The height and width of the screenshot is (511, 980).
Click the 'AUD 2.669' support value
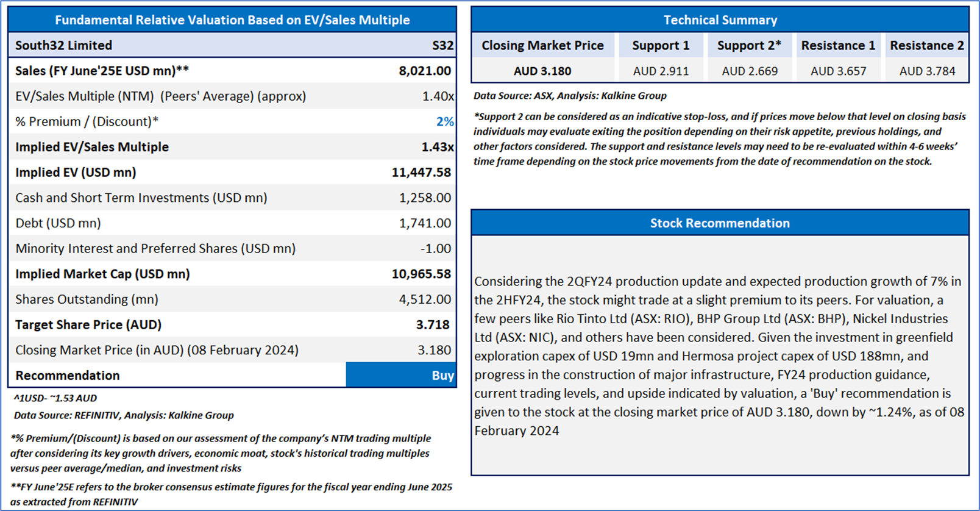coord(750,71)
